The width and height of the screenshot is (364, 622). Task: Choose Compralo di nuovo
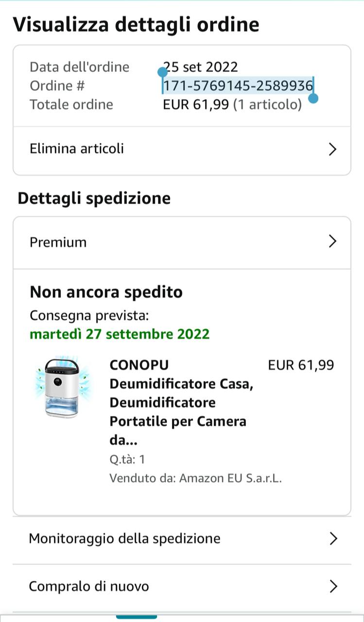89,586
